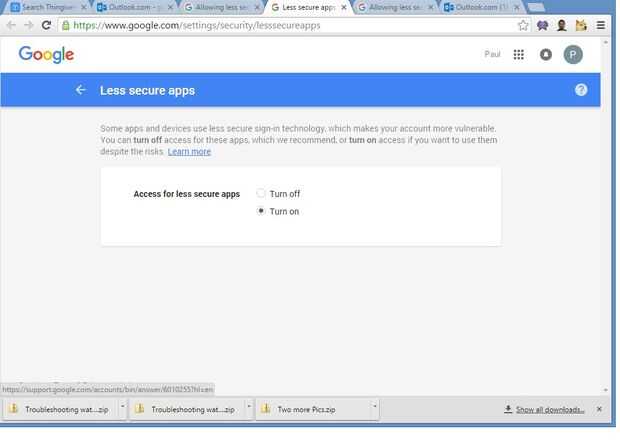The height and width of the screenshot is (440, 620).
Task: Expand options for second Troubleshooting zip download
Action: (249, 406)
